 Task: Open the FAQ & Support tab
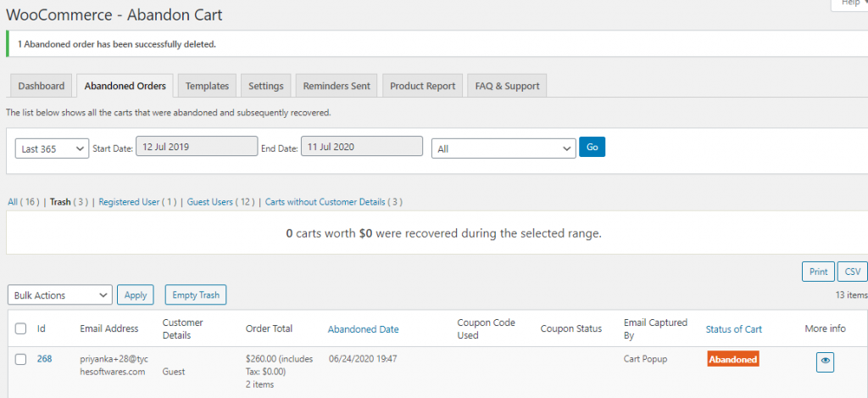click(x=507, y=86)
